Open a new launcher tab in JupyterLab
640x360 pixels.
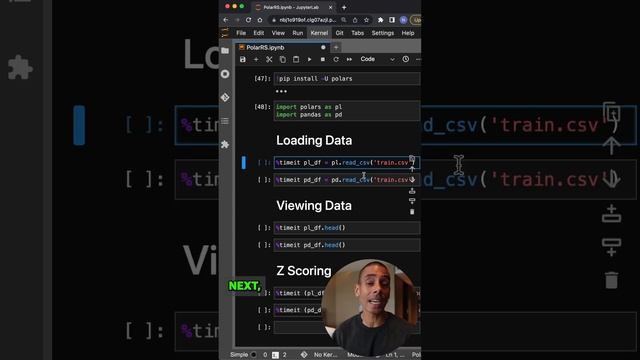pyautogui.click(x=336, y=47)
